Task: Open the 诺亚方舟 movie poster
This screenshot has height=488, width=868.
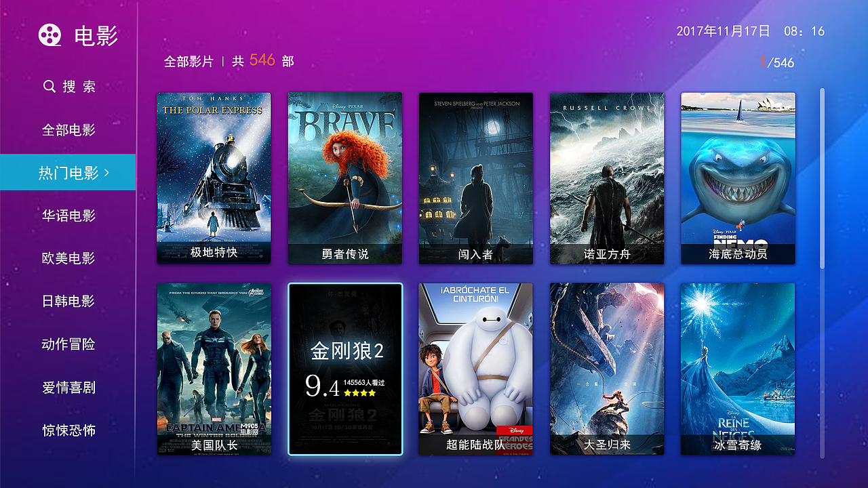Action: (607, 178)
